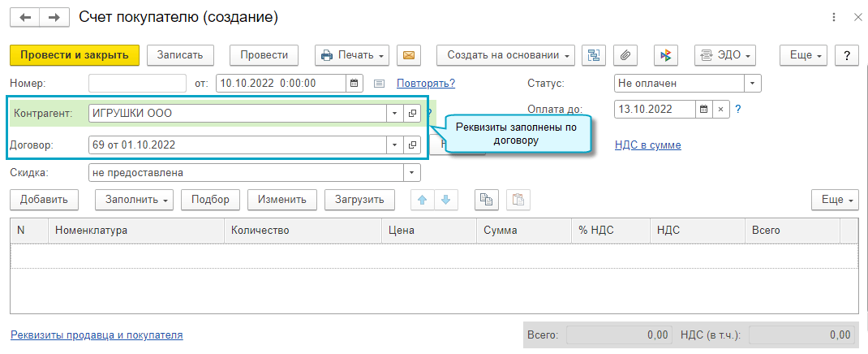Open calendar picker for invoice date
Viewport: 868px width, 354px height.
pyautogui.click(x=354, y=83)
